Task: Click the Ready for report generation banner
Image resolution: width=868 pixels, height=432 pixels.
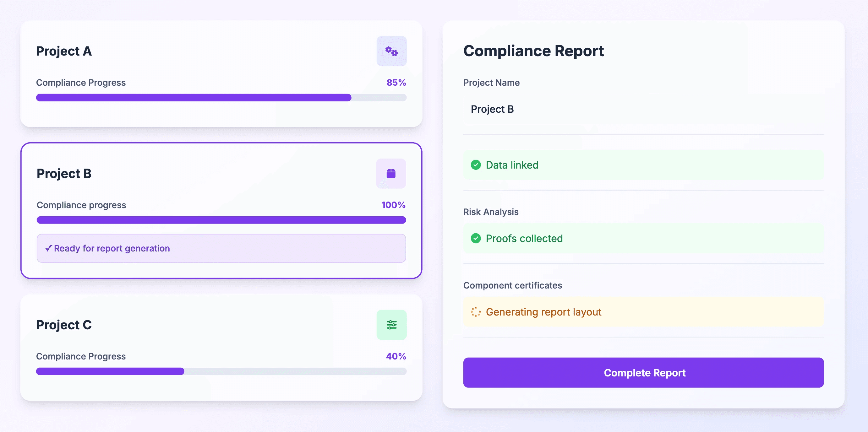Action: (221, 248)
